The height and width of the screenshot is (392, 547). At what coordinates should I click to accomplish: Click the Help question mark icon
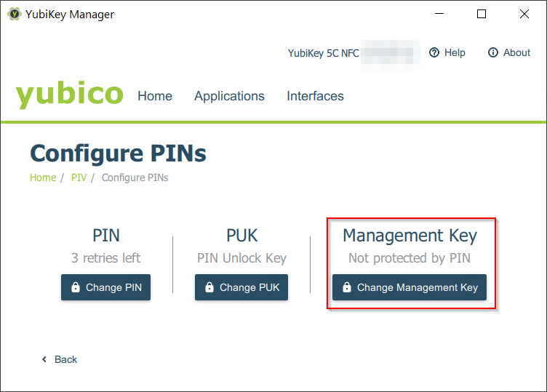(x=434, y=52)
